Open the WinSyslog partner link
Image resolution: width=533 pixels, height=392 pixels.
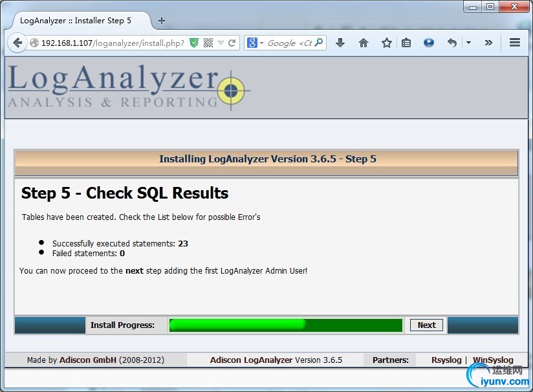click(493, 360)
